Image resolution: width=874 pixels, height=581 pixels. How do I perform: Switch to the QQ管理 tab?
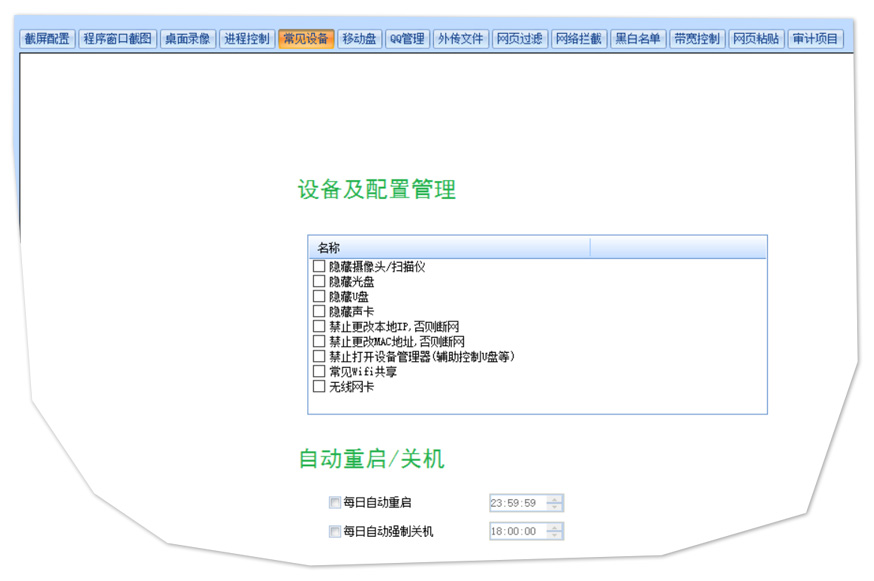click(x=407, y=39)
